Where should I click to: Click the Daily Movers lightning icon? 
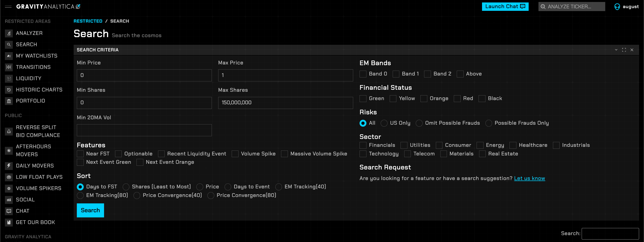[9, 166]
